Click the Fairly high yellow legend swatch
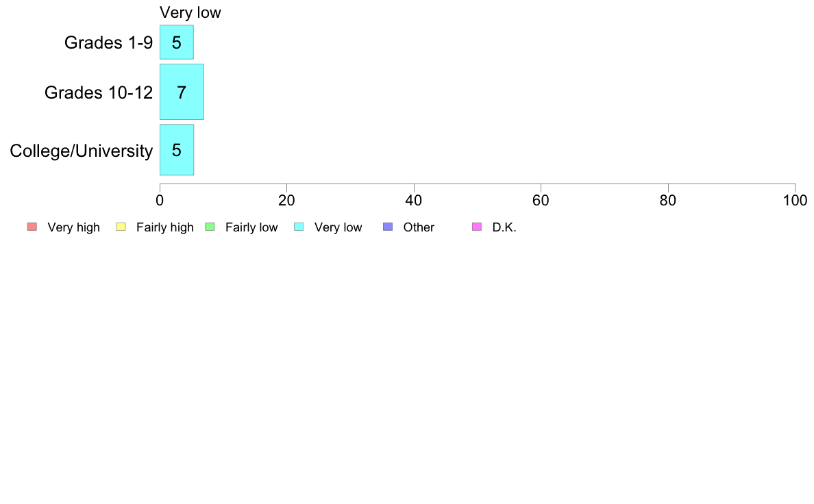 pos(121,227)
